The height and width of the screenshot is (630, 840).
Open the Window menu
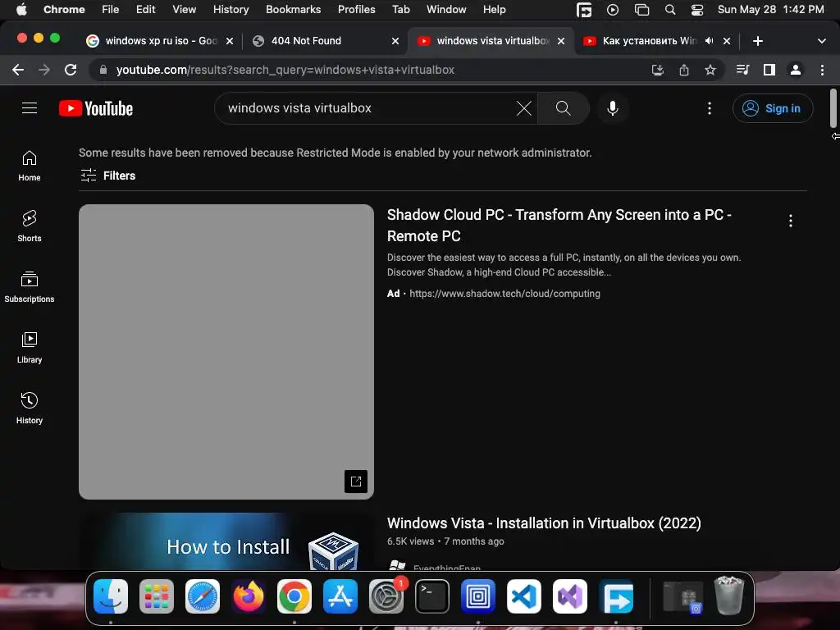pyautogui.click(x=446, y=9)
